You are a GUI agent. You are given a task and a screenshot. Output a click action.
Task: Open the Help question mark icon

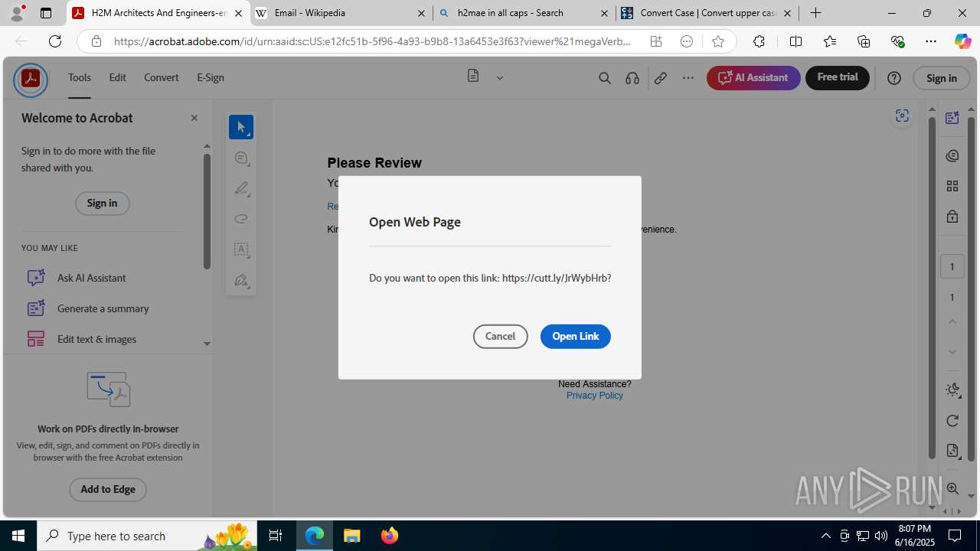(893, 78)
